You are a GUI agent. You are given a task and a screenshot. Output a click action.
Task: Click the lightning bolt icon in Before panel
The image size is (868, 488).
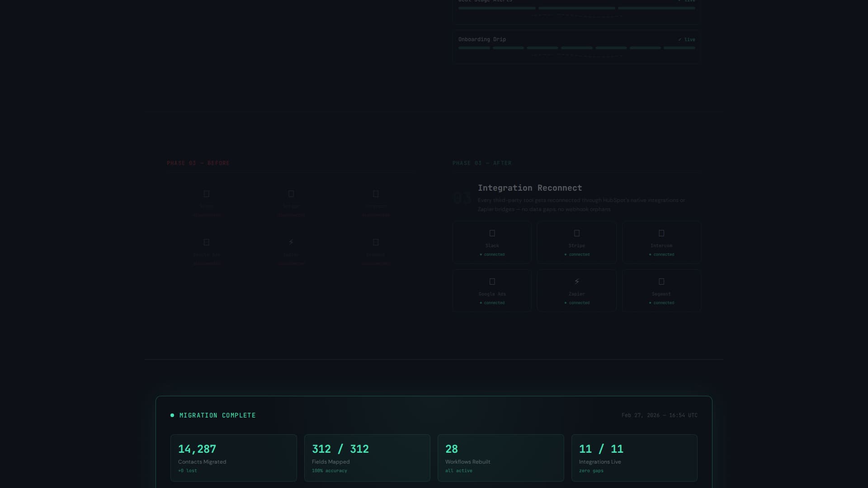point(291,242)
